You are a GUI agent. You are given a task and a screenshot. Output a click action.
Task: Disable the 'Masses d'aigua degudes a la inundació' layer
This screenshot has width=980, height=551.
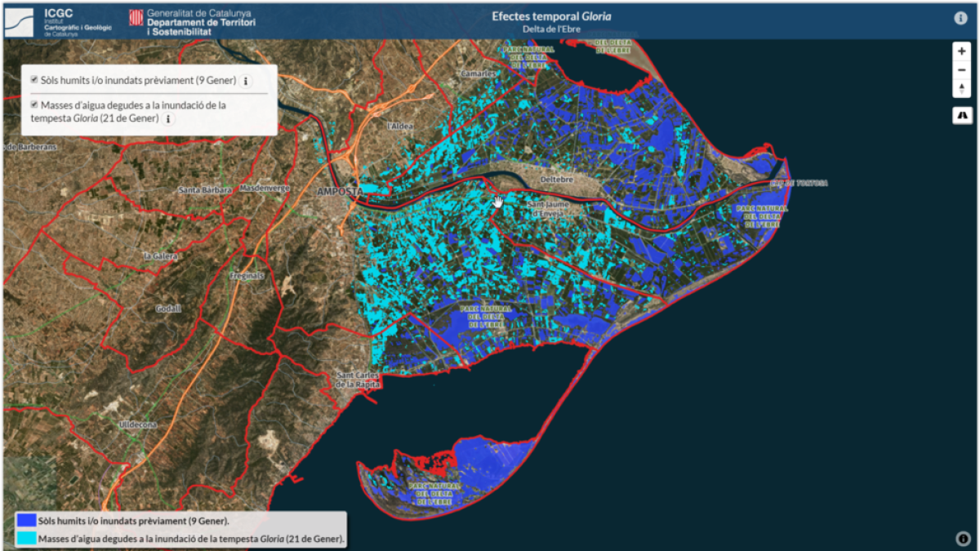33,104
